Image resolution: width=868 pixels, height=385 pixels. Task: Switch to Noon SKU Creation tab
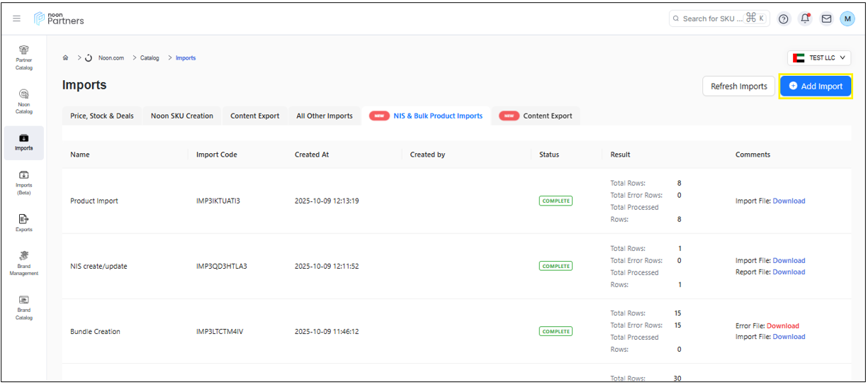[182, 116]
